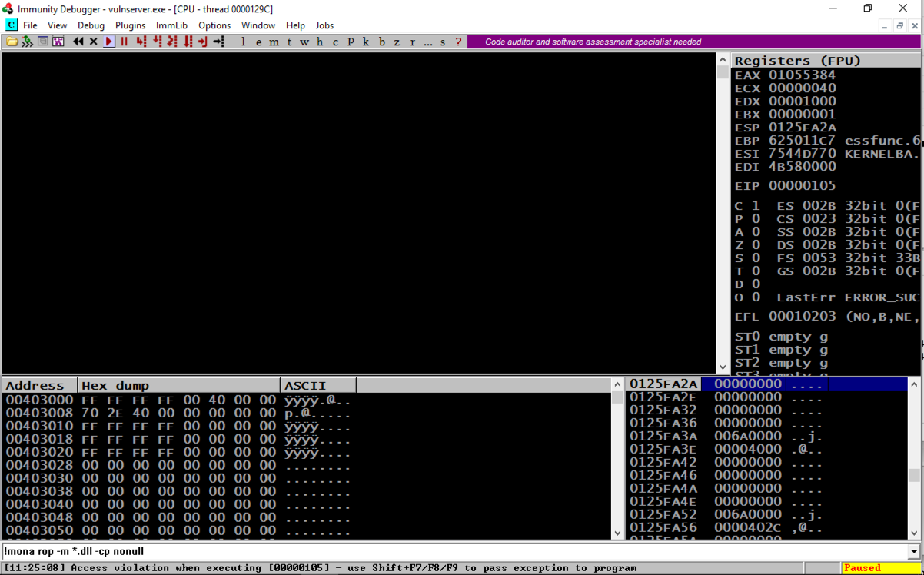Open the command bar history dropdown
Screen dimensions: 924x575
tap(914, 552)
